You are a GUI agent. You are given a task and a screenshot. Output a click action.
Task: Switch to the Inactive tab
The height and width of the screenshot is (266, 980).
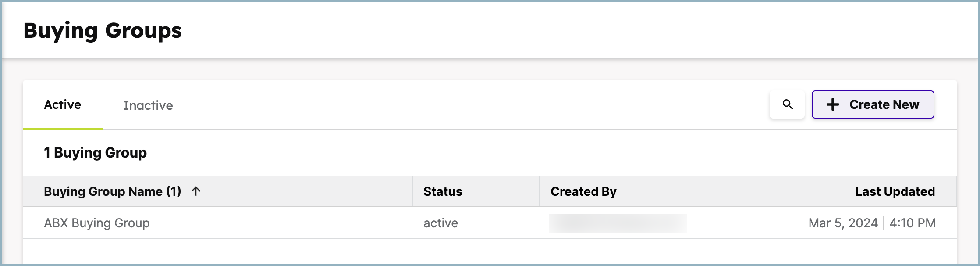(x=148, y=105)
